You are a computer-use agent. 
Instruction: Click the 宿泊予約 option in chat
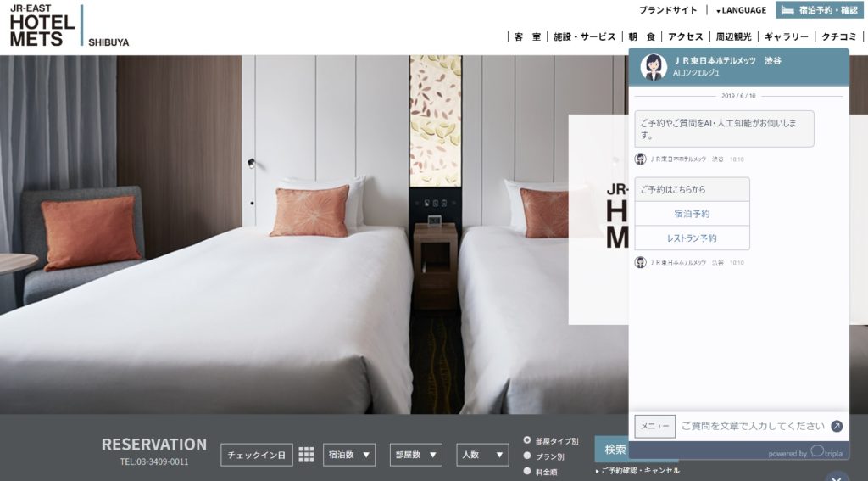692,214
